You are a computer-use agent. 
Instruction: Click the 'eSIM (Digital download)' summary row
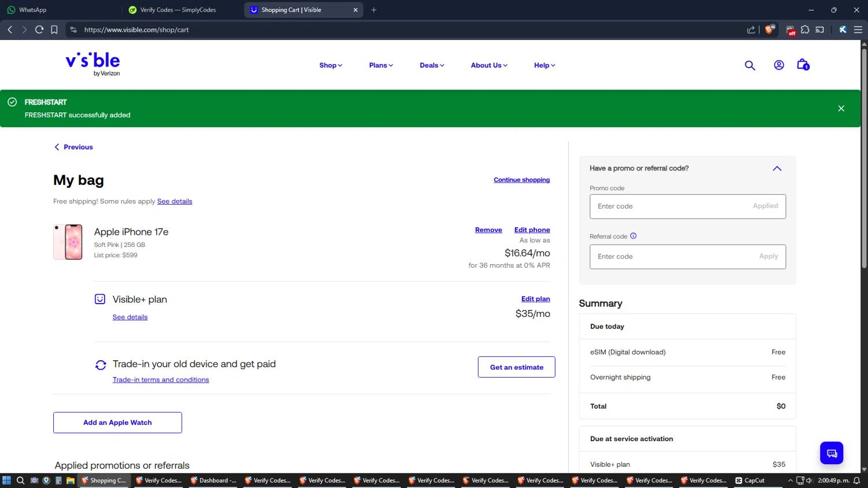click(x=687, y=352)
